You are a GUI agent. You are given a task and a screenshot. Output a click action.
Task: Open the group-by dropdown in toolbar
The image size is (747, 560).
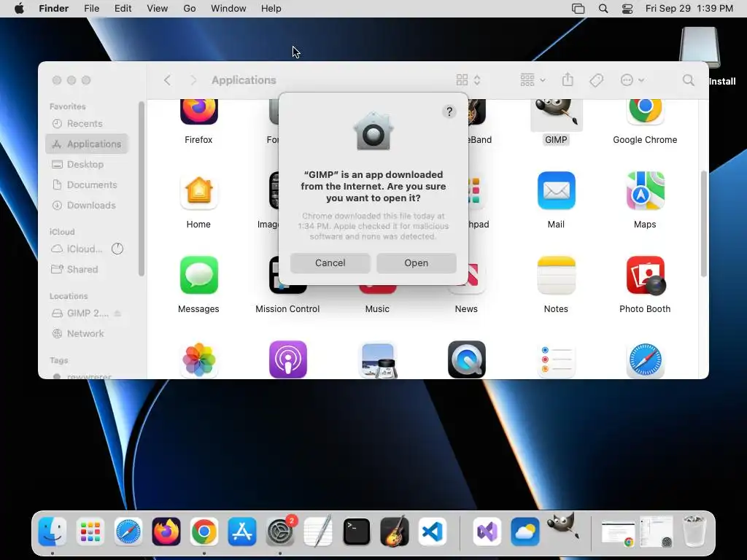533,80
